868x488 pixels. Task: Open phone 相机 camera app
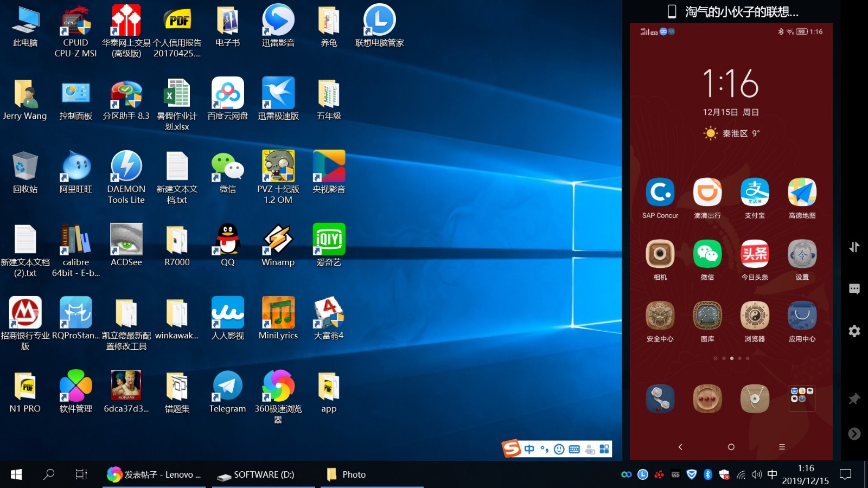660,254
